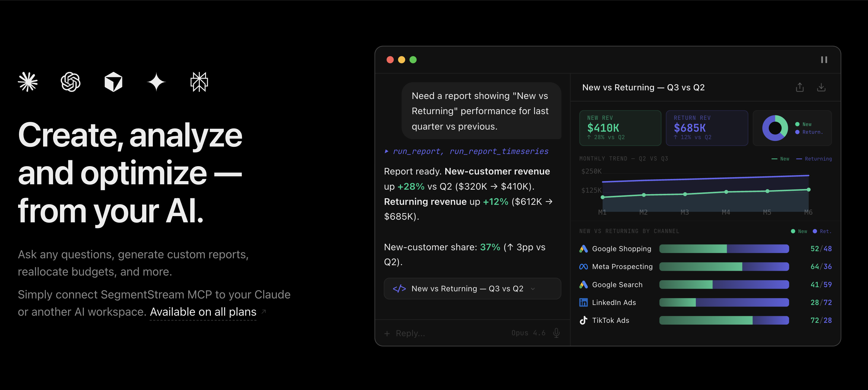Image resolution: width=868 pixels, height=390 pixels.
Task: Click the Cursor cube logo icon
Action: pos(113,82)
